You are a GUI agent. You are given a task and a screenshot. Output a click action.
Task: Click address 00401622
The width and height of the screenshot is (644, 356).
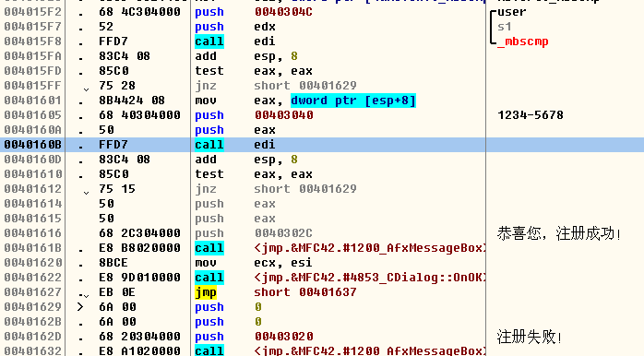32,278
